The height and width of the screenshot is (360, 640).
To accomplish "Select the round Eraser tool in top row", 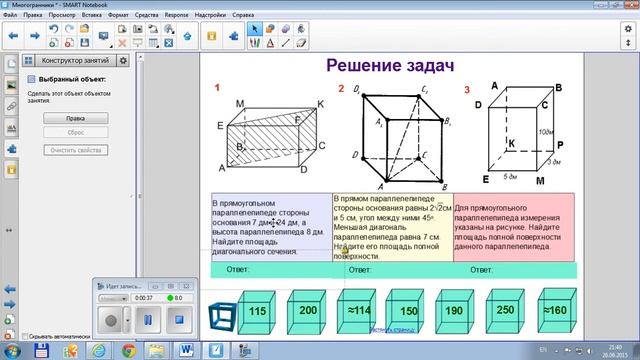I will 285,29.
